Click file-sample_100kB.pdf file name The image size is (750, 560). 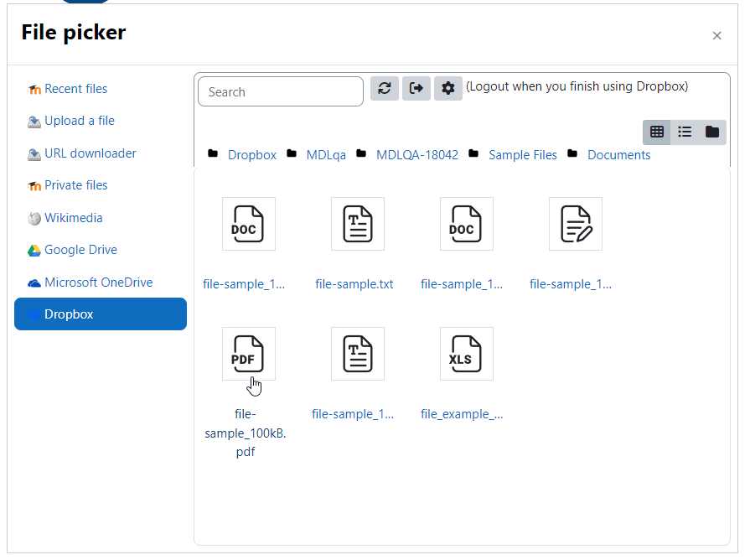click(246, 433)
